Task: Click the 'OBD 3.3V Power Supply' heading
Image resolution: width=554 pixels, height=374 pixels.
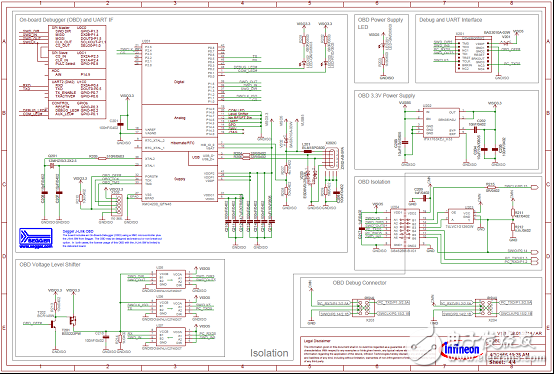Action: [386, 96]
